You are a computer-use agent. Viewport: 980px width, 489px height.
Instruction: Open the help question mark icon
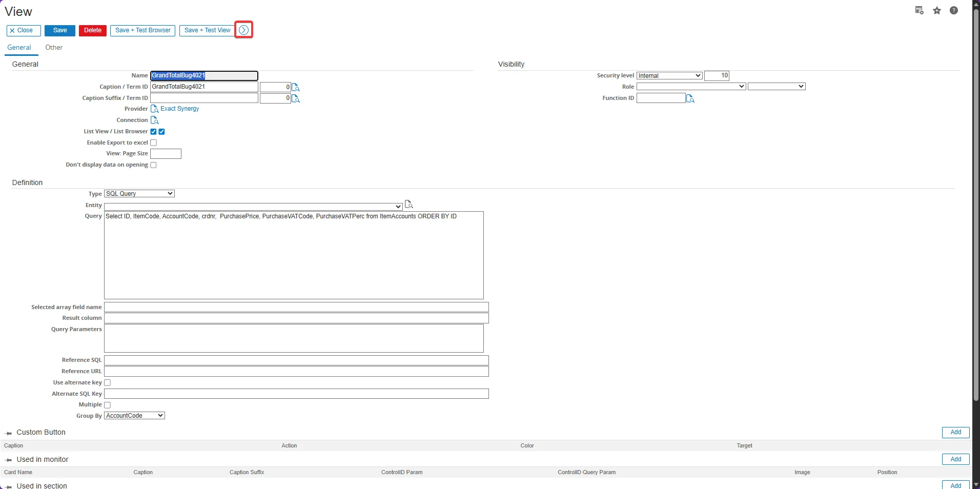[954, 11]
